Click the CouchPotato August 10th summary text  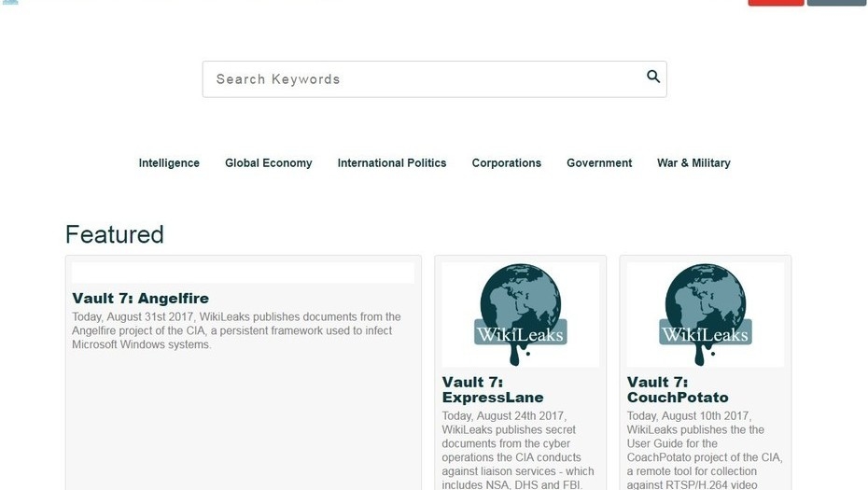(704, 451)
